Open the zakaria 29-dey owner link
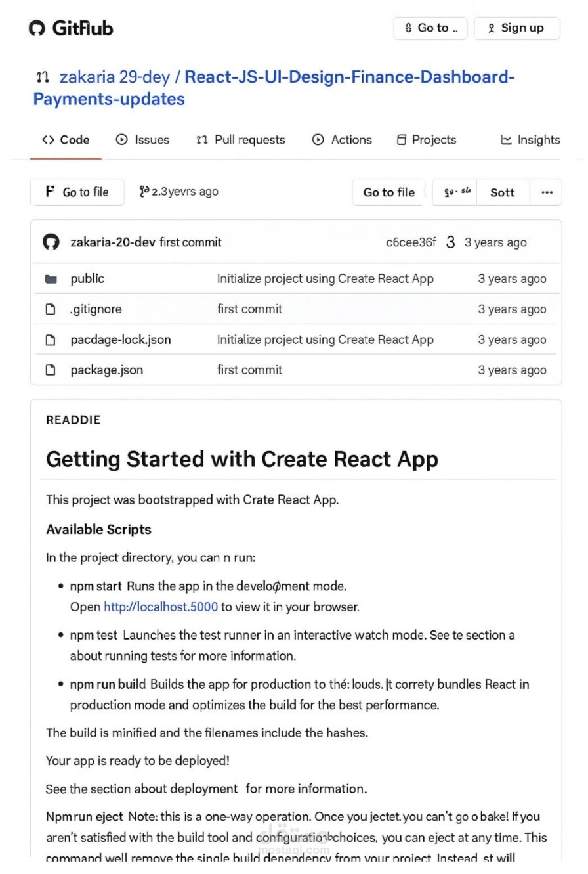This screenshot has height=874, width=588. 114,77
